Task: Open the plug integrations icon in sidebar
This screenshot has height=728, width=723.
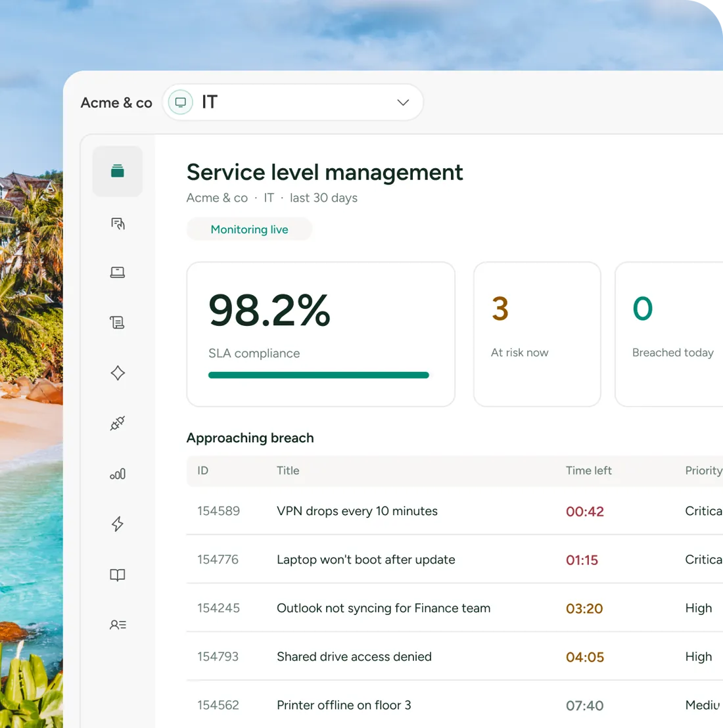Action: pyautogui.click(x=118, y=423)
